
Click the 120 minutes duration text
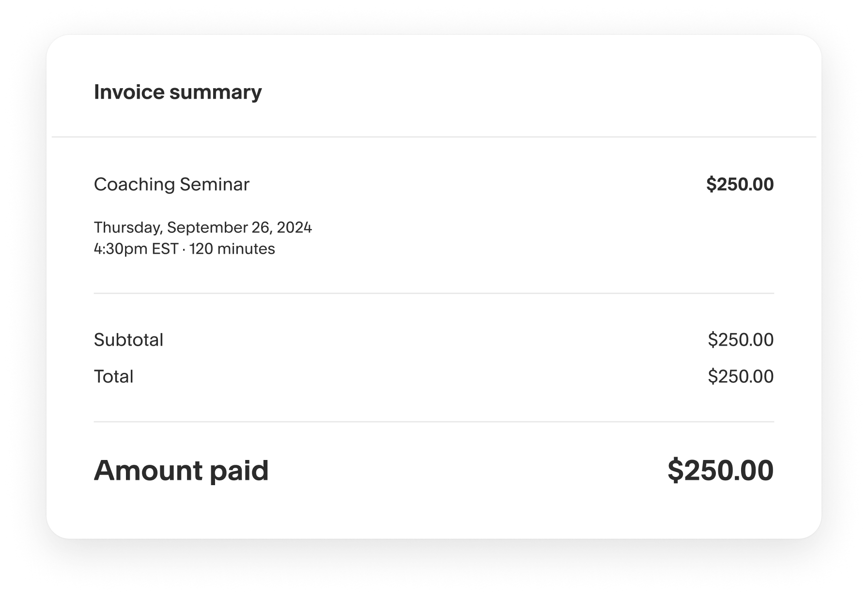pos(232,249)
